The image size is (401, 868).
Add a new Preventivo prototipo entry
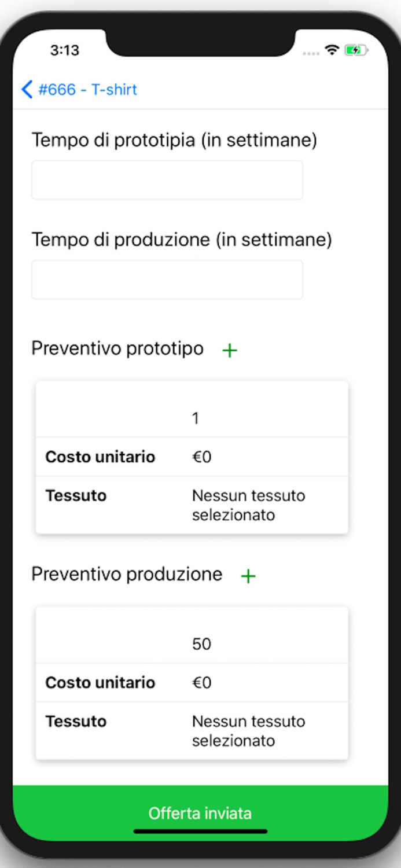click(x=230, y=350)
